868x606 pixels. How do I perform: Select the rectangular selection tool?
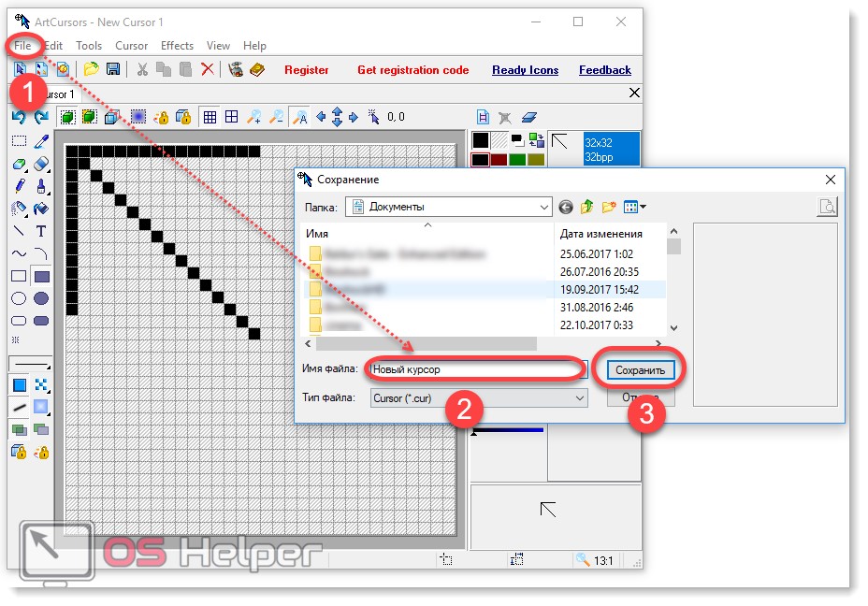coord(18,141)
